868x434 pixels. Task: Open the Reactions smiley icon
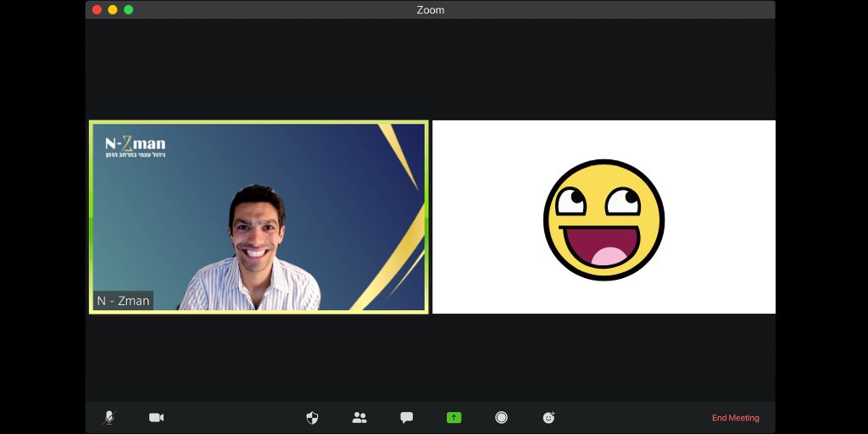coord(549,417)
